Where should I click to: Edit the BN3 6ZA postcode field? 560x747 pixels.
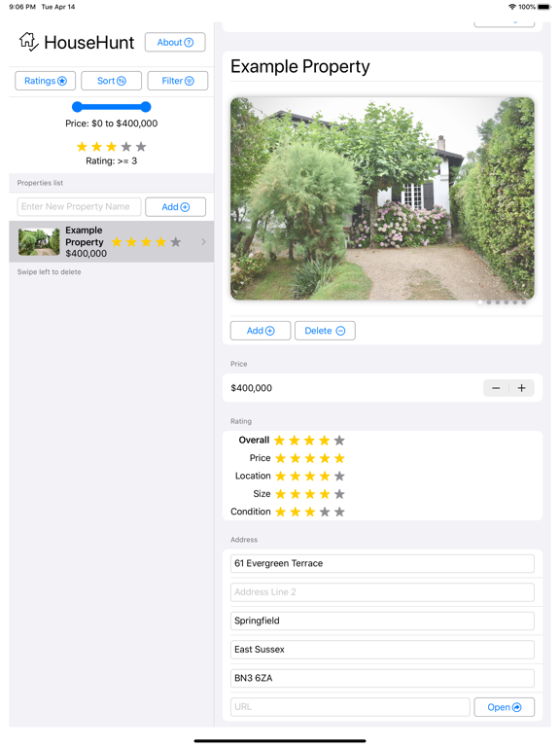[382, 678]
